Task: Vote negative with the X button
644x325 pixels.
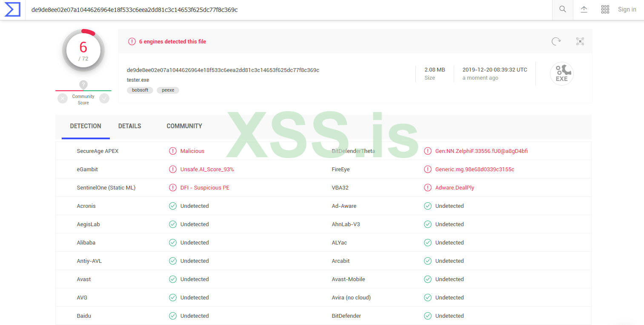Action: [x=63, y=99]
